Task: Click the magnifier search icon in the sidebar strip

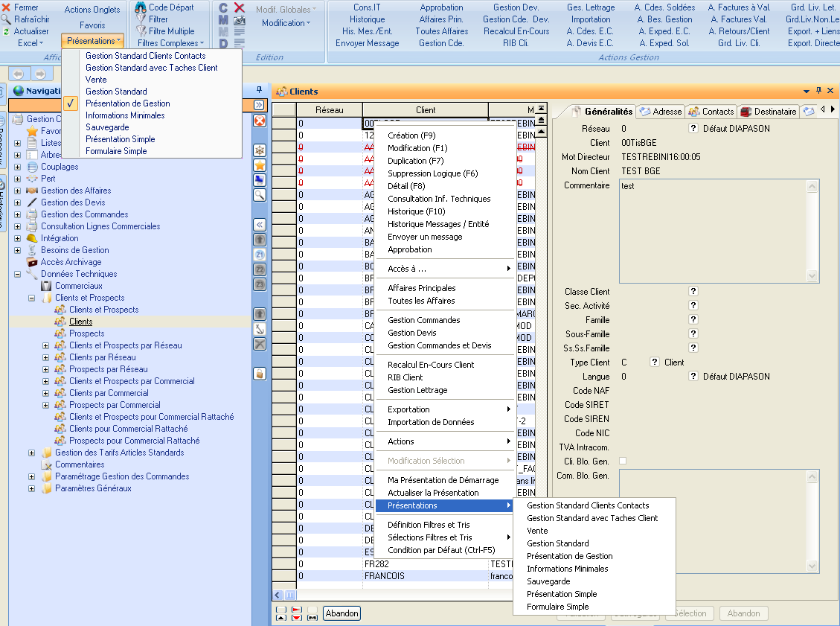Action: click(x=260, y=194)
